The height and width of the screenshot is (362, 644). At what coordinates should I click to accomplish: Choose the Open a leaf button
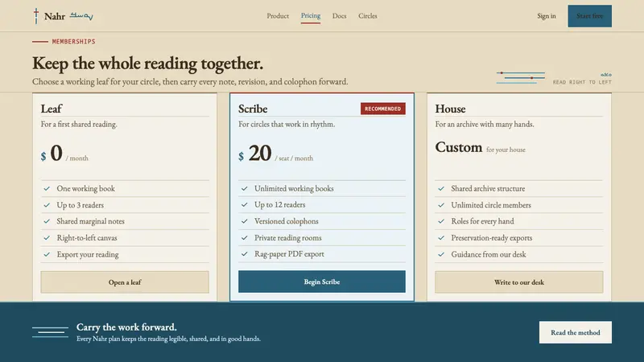[125, 282]
